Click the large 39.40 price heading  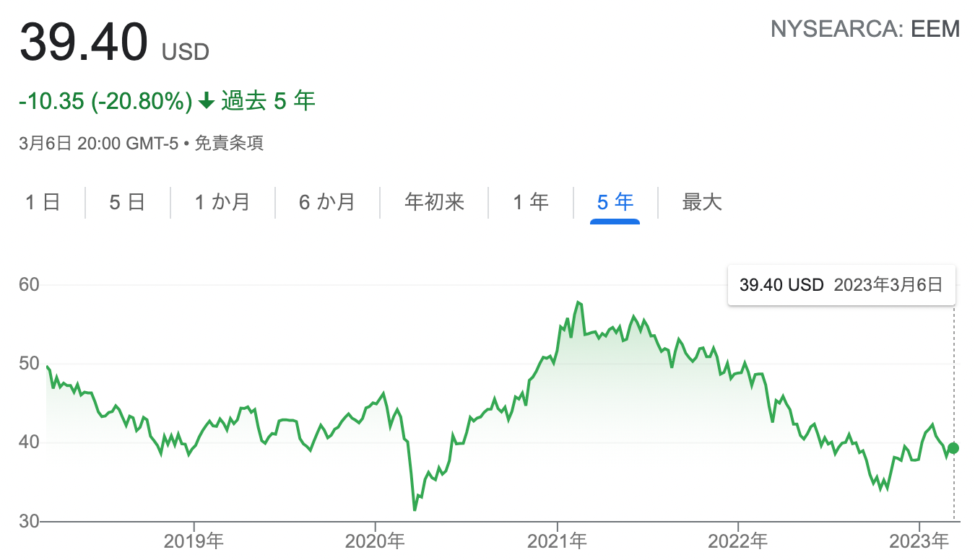coord(84,43)
